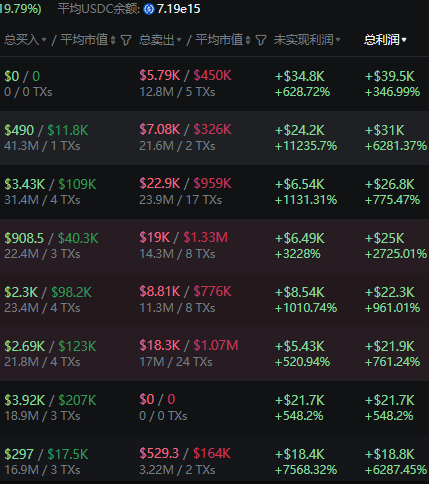The image size is (429, 484).
Task: Click 18.9M / 3 TXs text
Action: point(42,416)
